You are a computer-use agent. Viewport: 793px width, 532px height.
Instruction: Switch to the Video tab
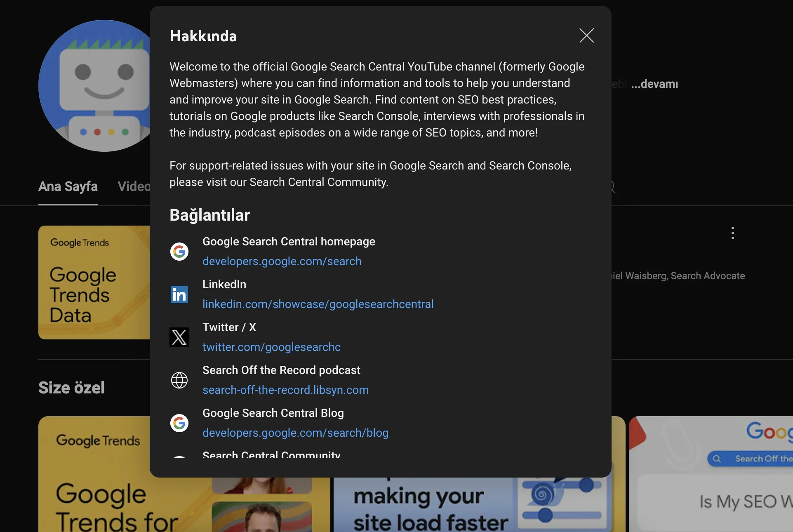134,186
